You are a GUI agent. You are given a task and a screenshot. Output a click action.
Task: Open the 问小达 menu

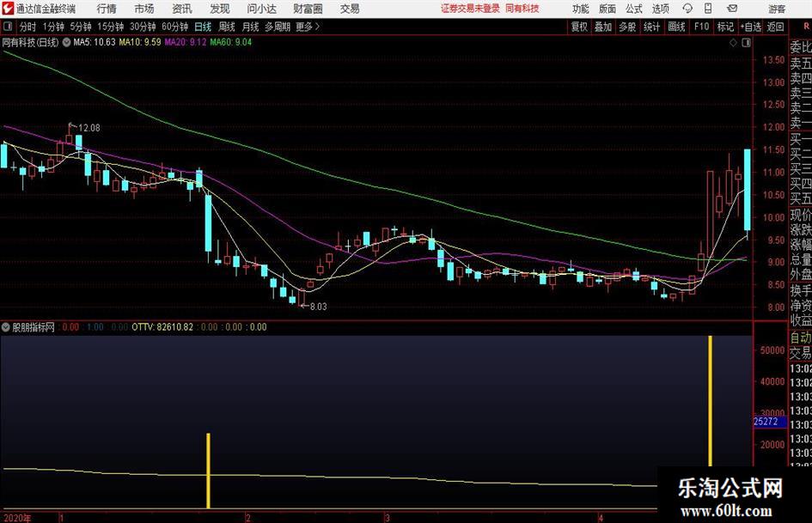(x=261, y=9)
